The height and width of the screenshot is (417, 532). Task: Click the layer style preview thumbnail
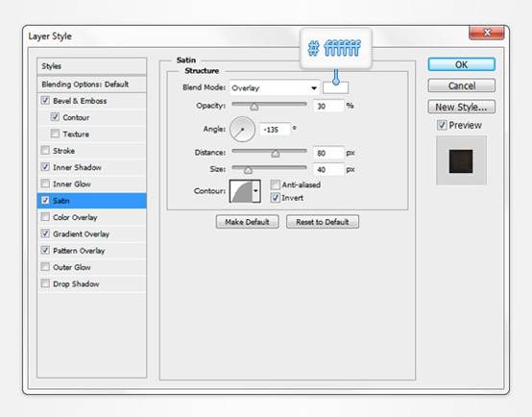click(x=461, y=161)
